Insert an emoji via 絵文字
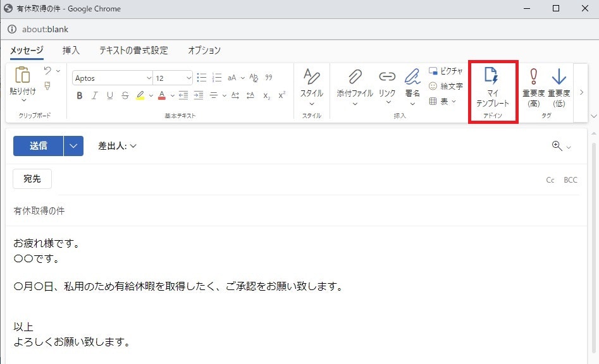 (x=446, y=86)
